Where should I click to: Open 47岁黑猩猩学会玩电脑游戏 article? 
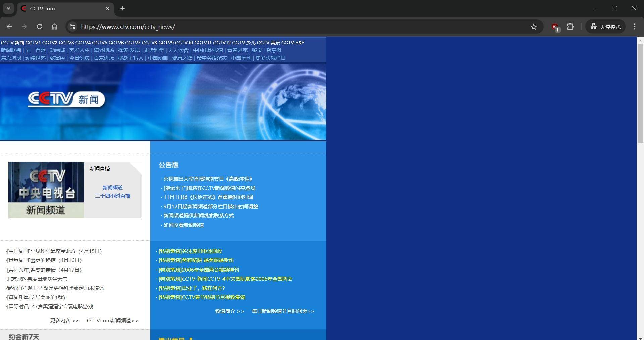tap(50, 307)
